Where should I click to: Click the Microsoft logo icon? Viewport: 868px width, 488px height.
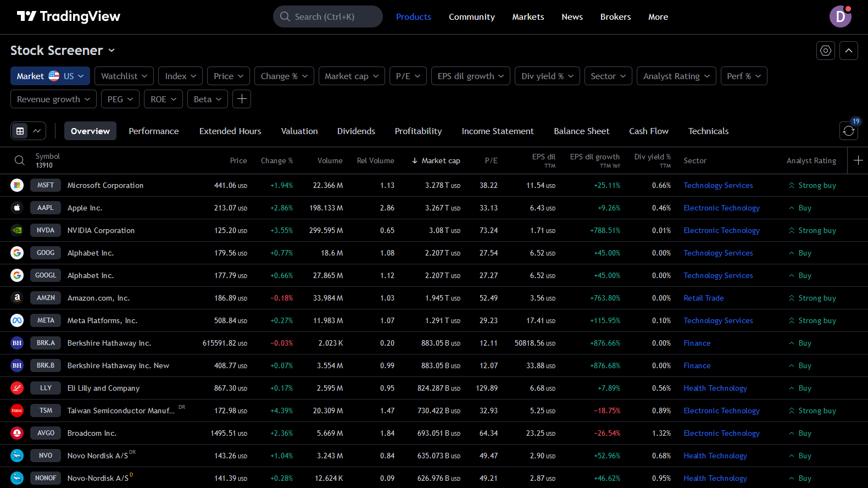pos(17,185)
